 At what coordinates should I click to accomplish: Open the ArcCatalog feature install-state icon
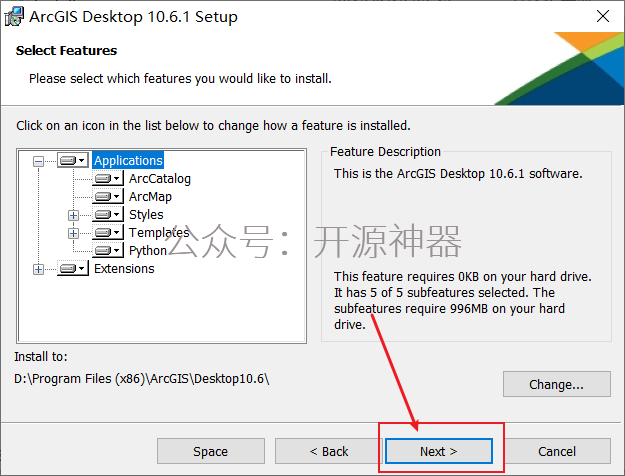[108, 178]
